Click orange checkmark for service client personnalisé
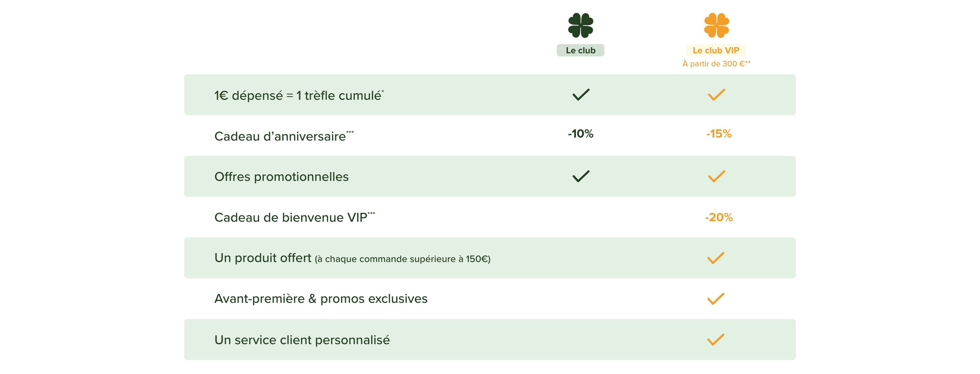The height and width of the screenshot is (374, 980). pos(716,339)
